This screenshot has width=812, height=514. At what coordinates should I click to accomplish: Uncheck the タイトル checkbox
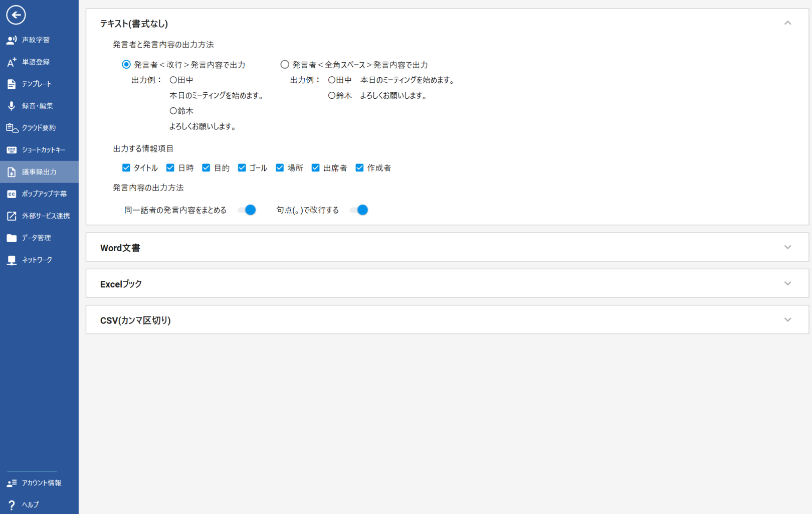126,168
